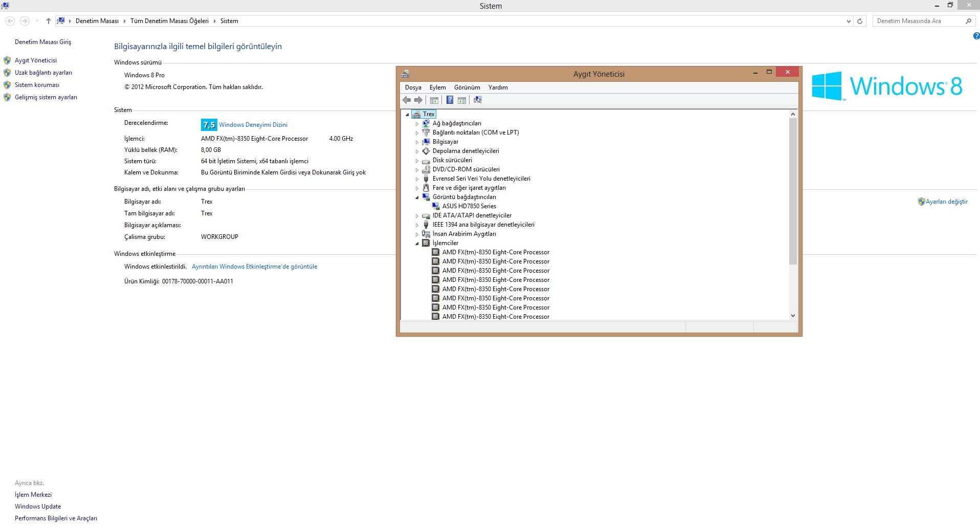The width and height of the screenshot is (980, 528).
Task: Show the action pane via toolbar icon
Action: click(x=462, y=100)
